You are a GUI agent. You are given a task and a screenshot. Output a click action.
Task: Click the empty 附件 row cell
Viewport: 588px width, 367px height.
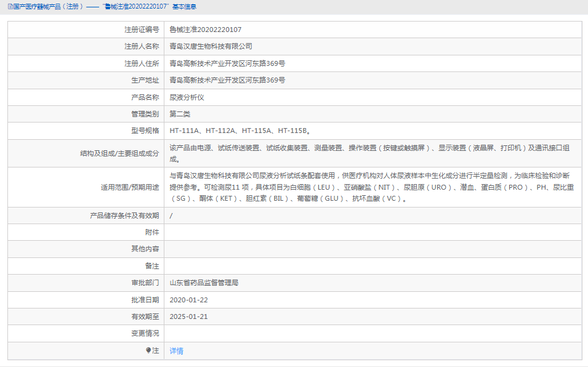[308, 232]
